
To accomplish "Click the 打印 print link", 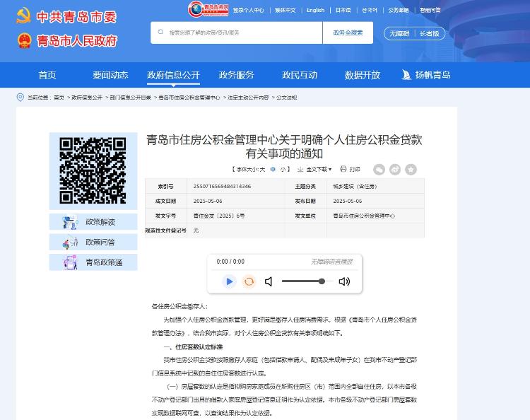I will pos(355,169).
